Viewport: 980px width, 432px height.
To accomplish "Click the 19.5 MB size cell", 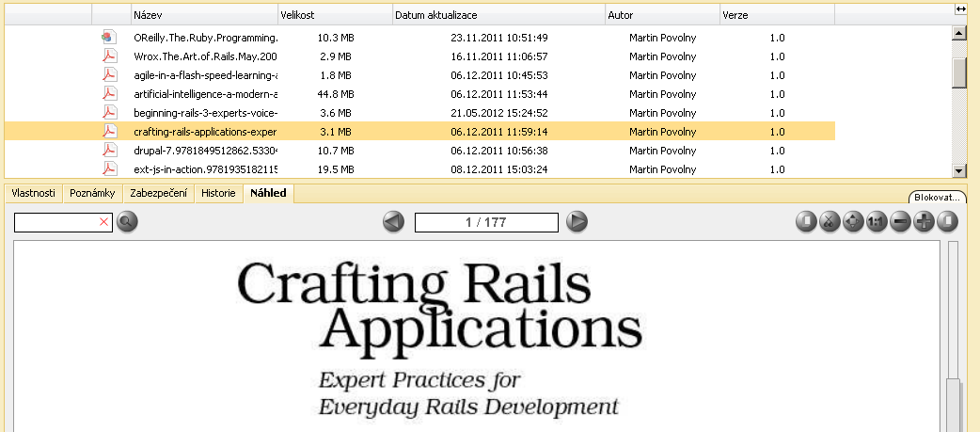I will tap(336, 168).
